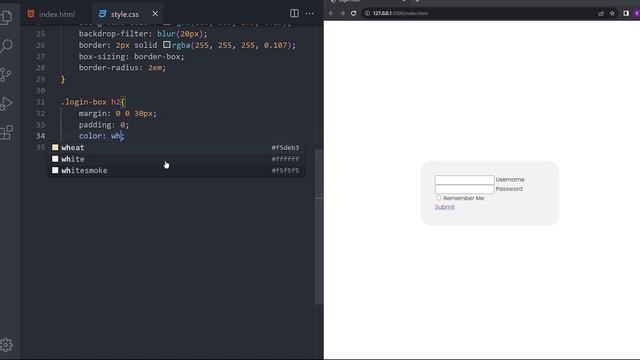Reload the browser page

point(353,13)
